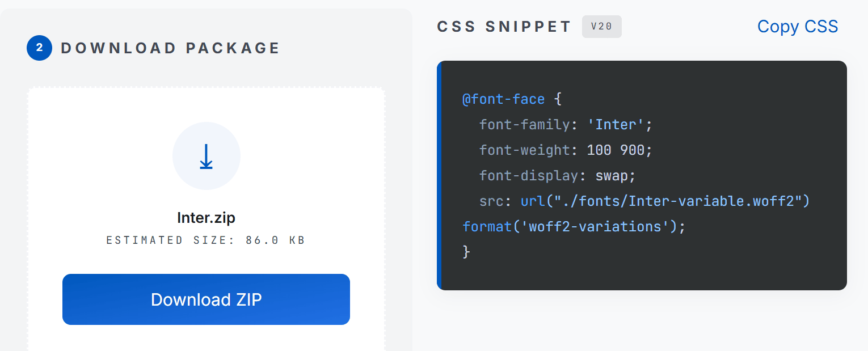Image resolution: width=868 pixels, height=351 pixels.
Task: Click the format('woff2-variations') code line
Action: click(574, 227)
